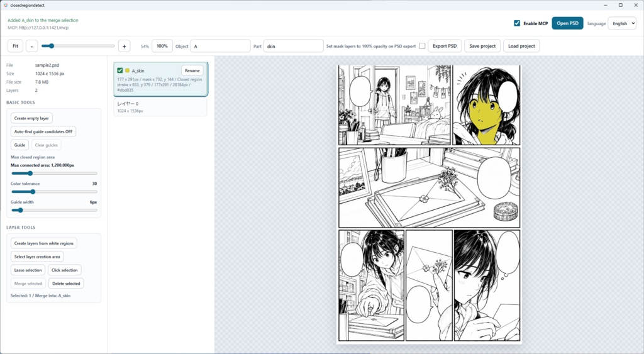Screen dimensions: 644x354
Task: Open the language dropdown set to English
Action: pos(622,23)
